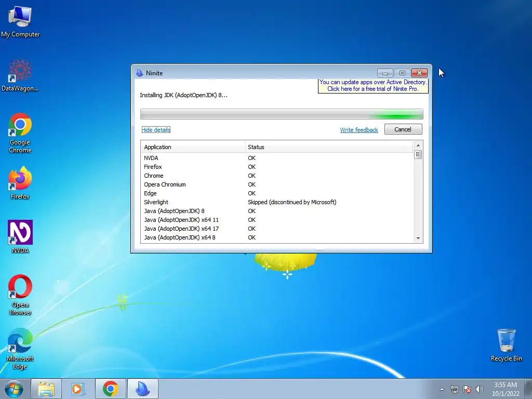Select Java (AdoptOpenJDK) x64 11 row
The width and height of the screenshot is (532, 399).
click(277, 220)
